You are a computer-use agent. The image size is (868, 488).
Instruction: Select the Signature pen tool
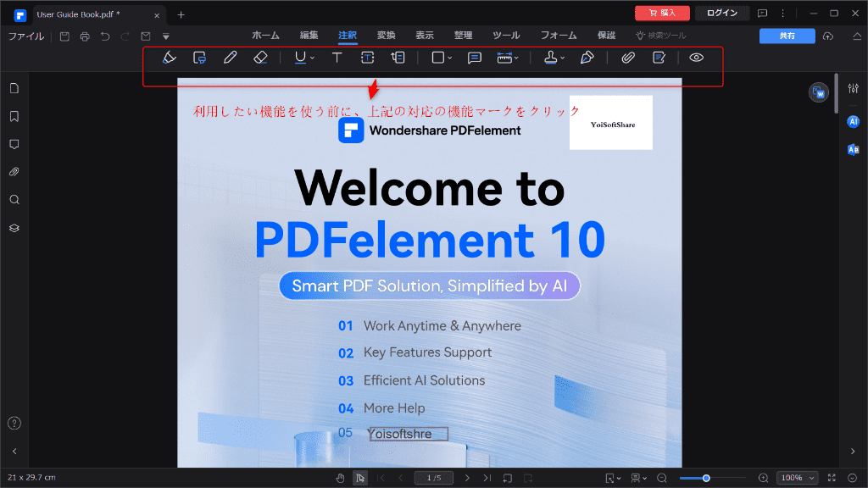587,58
